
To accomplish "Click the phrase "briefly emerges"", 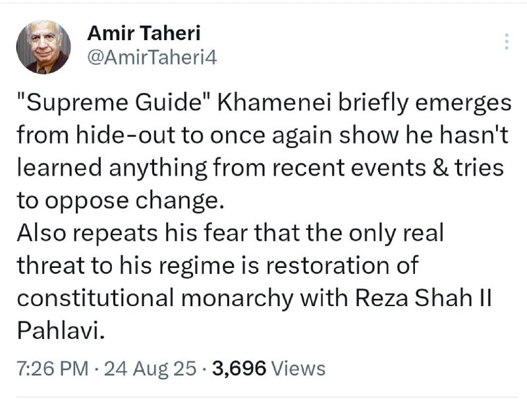I will (425, 103).
